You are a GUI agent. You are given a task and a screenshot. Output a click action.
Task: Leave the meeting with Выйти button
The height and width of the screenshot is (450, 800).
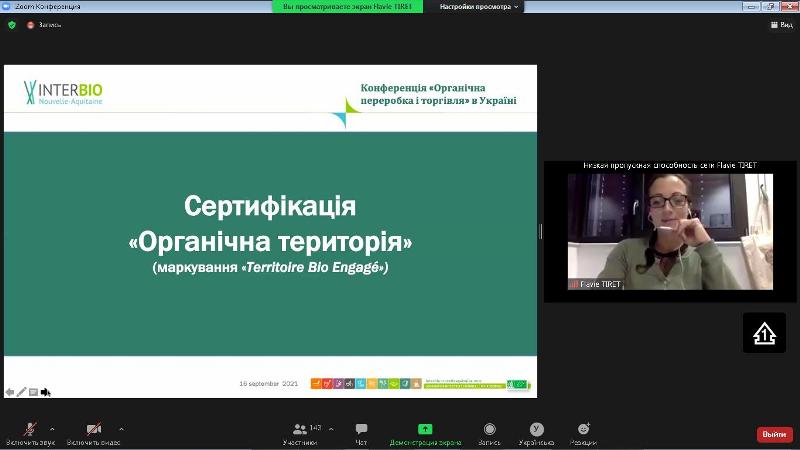[x=774, y=434]
